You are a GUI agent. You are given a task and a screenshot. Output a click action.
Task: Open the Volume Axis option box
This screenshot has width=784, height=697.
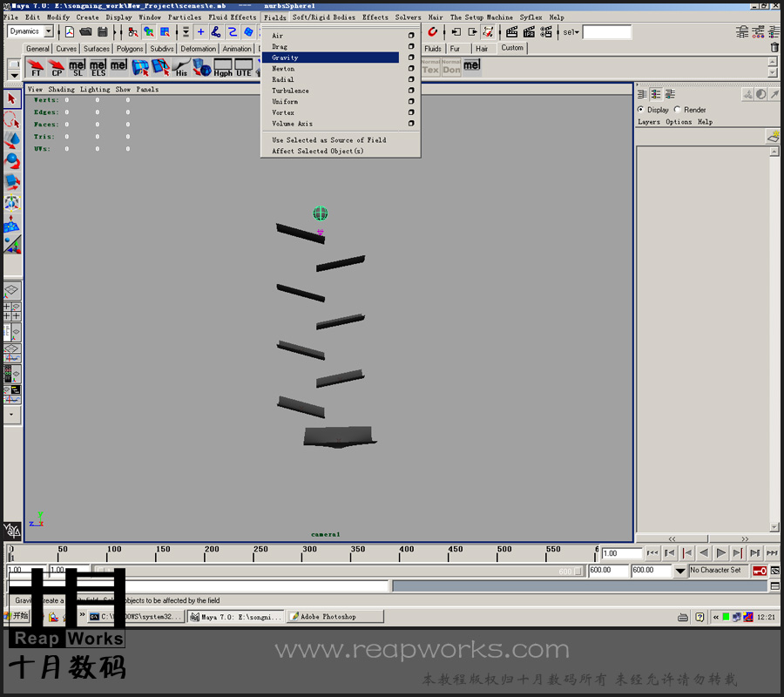[x=411, y=124]
